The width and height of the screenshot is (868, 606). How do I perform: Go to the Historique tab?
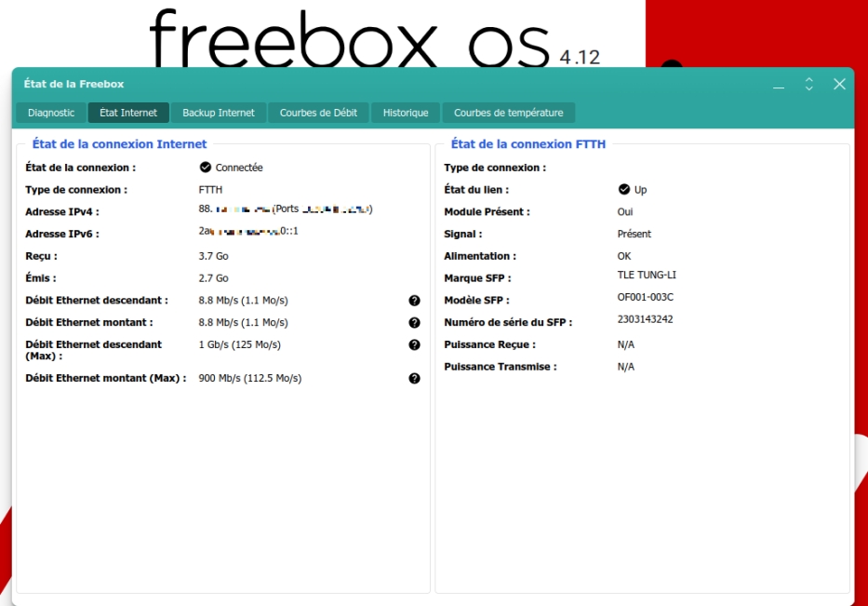coord(406,113)
